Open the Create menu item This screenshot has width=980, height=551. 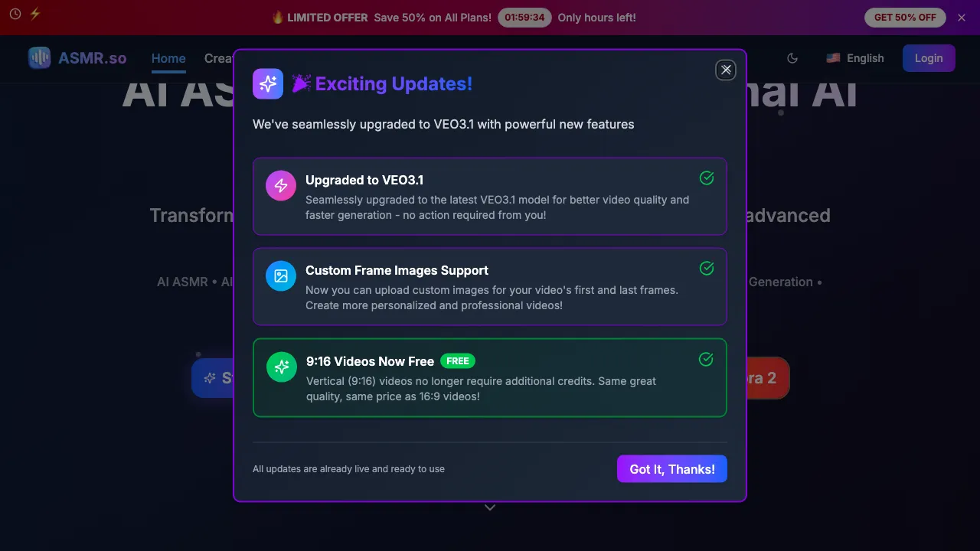(219, 58)
